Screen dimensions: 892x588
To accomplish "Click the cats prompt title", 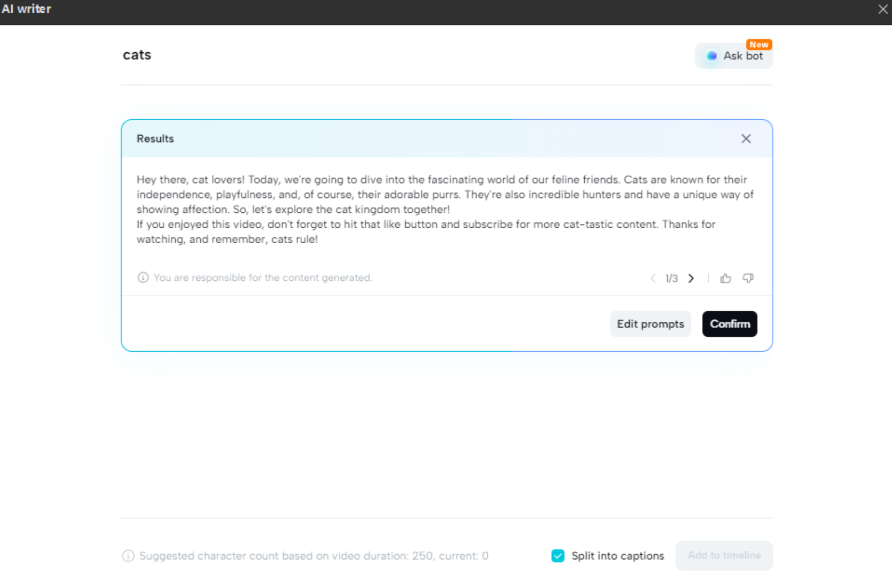I will (137, 55).
